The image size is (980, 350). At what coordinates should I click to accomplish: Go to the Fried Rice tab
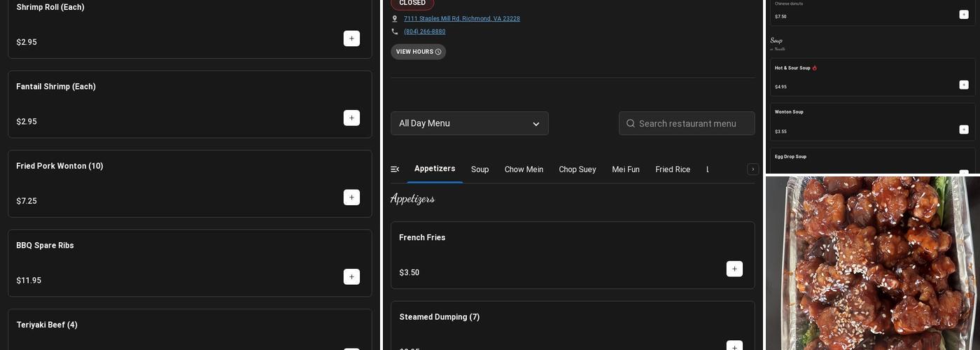(x=672, y=169)
